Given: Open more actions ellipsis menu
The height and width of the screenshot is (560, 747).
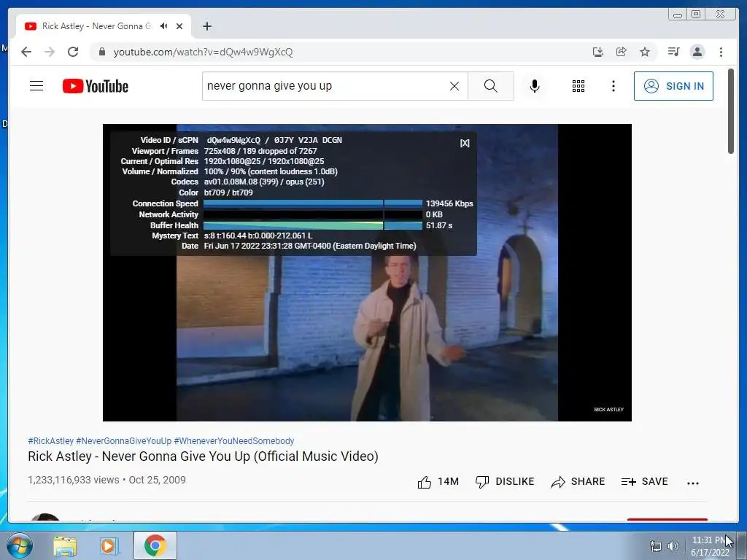Looking at the screenshot, I should coord(693,483).
